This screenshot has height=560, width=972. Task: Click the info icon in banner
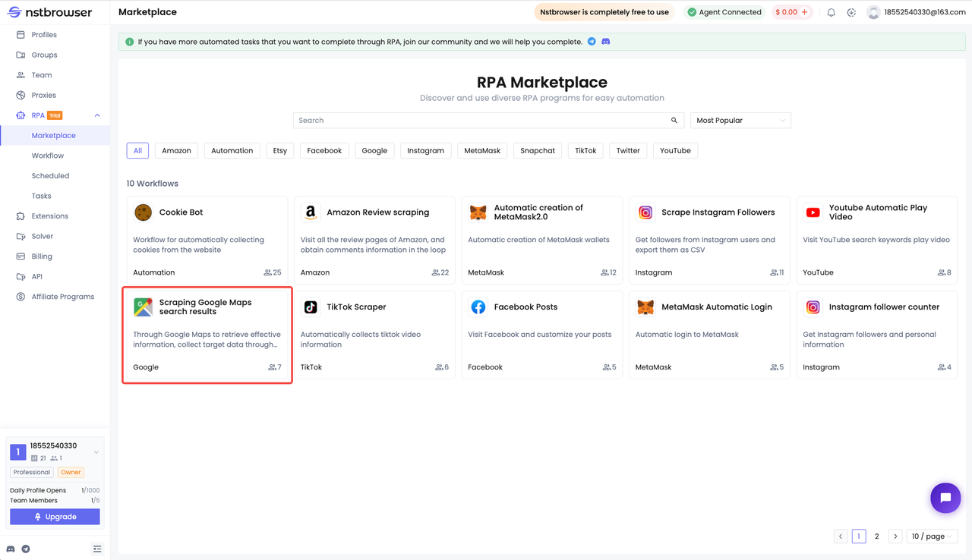click(129, 42)
